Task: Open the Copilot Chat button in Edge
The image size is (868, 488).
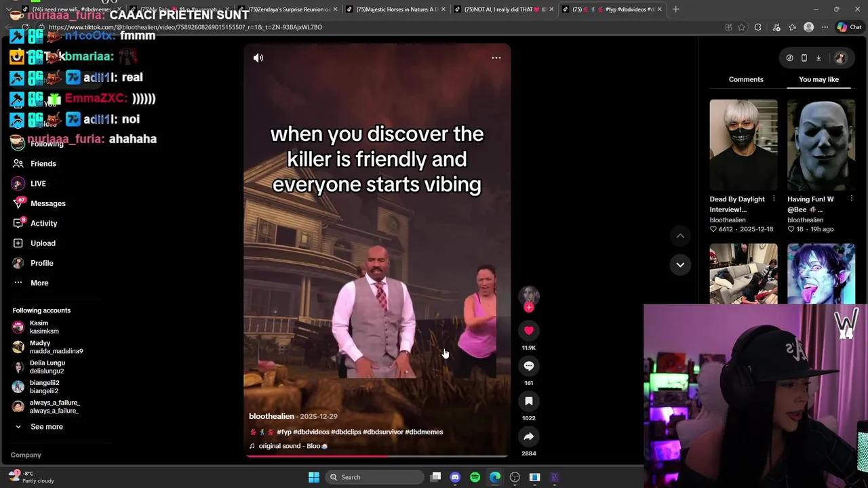Action: coord(848,27)
